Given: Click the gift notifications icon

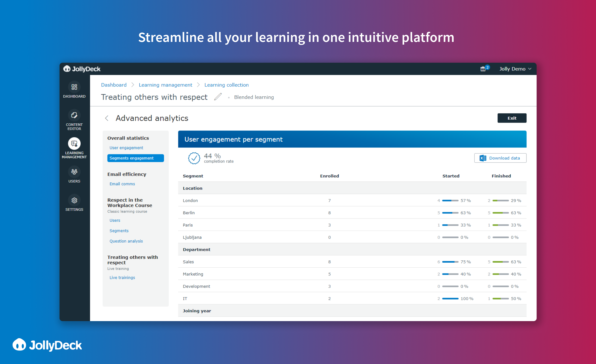Looking at the screenshot, I should click(483, 69).
